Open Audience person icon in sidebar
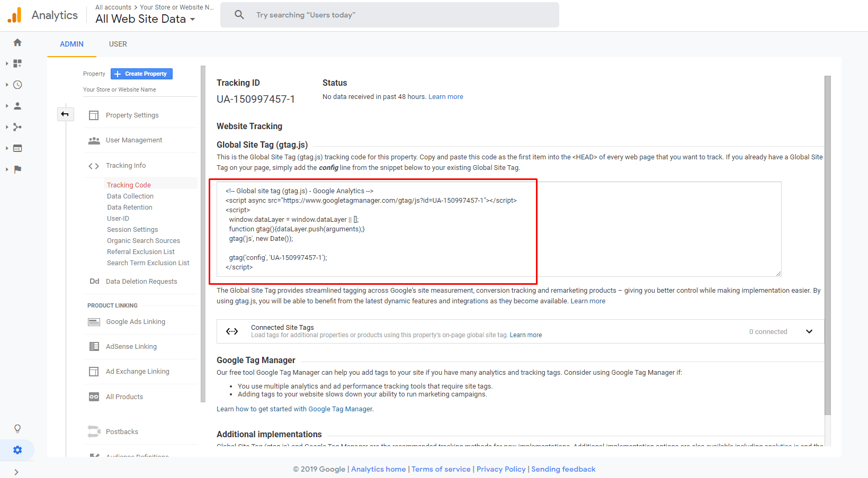 pos(17,106)
